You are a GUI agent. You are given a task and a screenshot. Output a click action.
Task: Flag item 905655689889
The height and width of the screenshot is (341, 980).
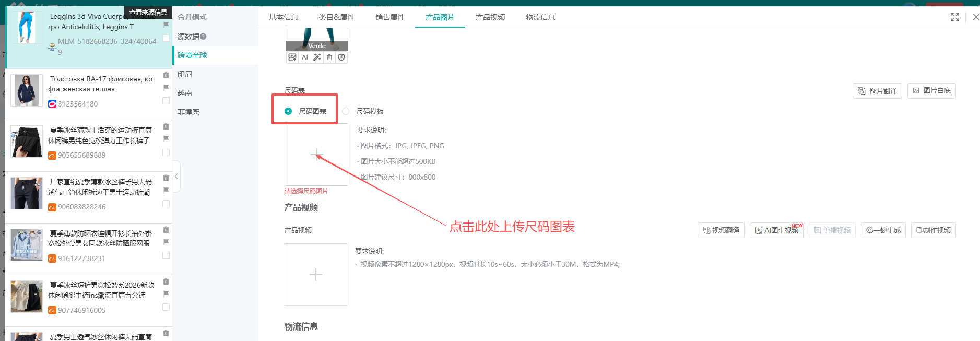(x=166, y=138)
